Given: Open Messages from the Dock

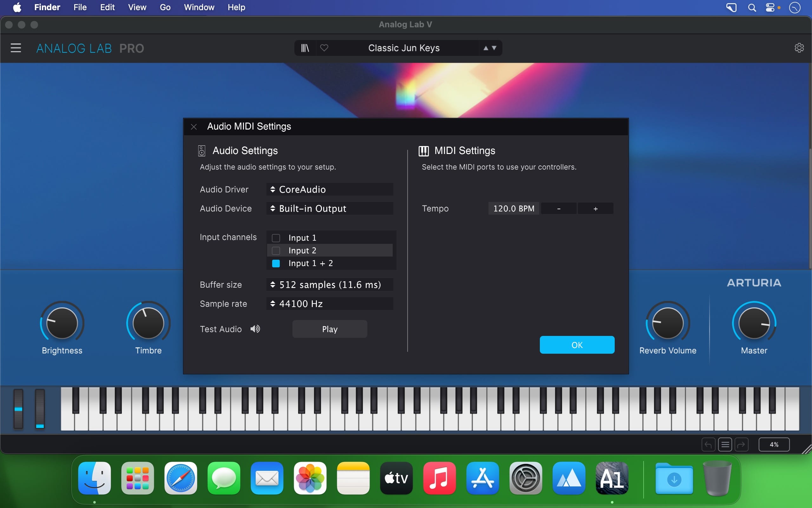Looking at the screenshot, I should 224,478.
